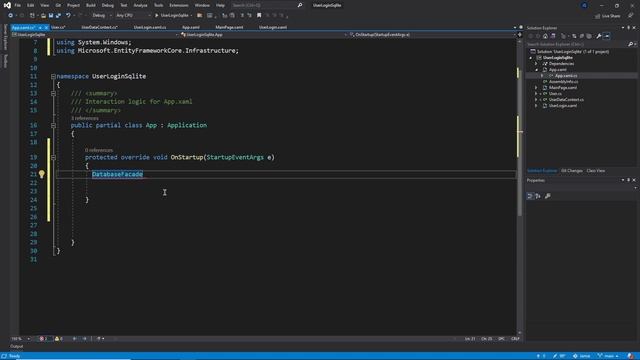Click the Undo toolbar icon
The height and width of the screenshot is (360, 640).
[68, 16]
